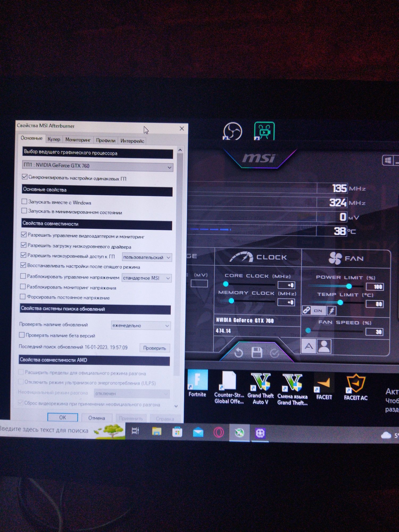Click the OK button in properties dialog
The image size is (399, 532).
[x=63, y=417]
